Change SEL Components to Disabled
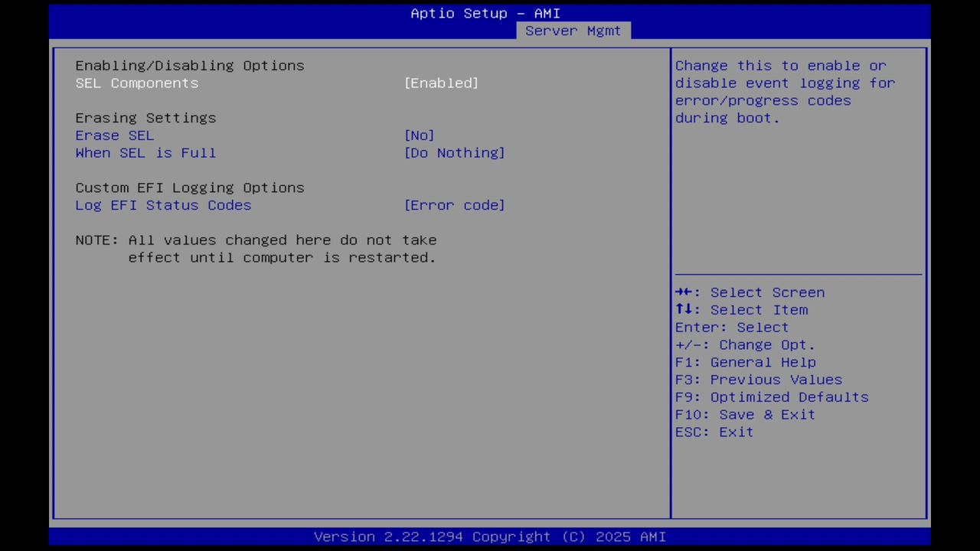980x551 pixels. click(x=441, y=83)
